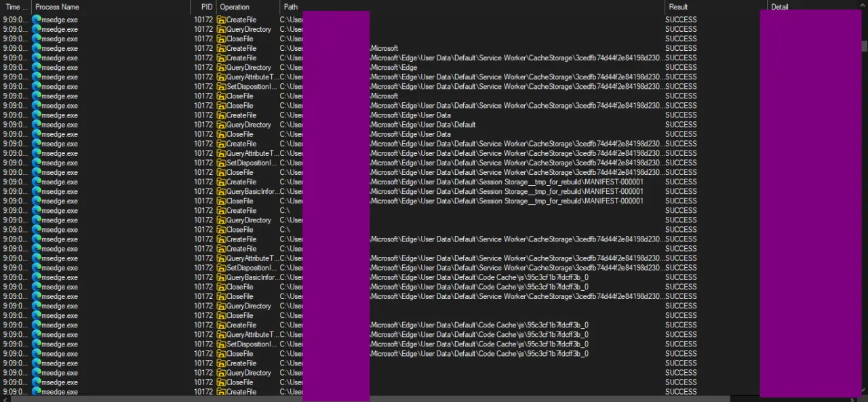Screen dimensions: 868x402
Task: Click the Time column header
Action: click(16, 7)
